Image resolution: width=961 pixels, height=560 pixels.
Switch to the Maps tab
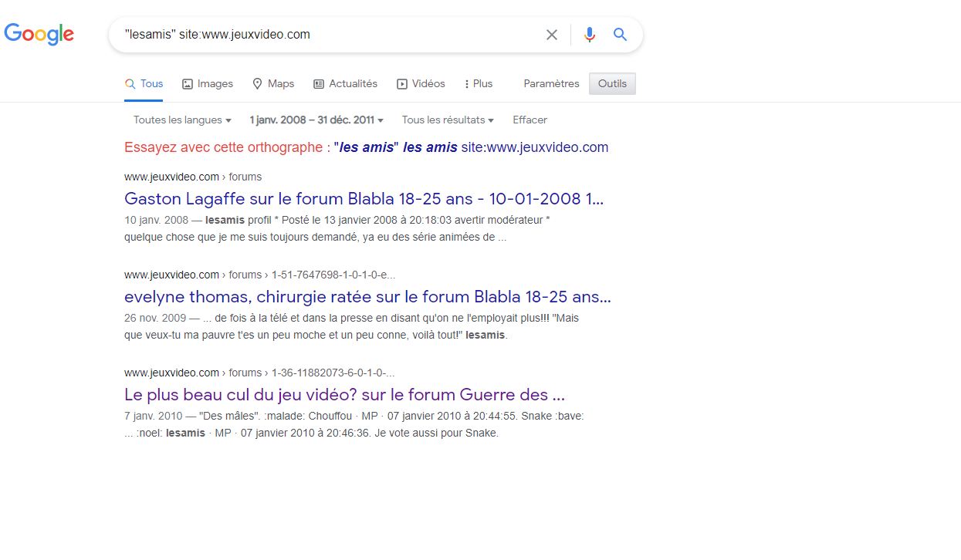(x=273, y=83)
